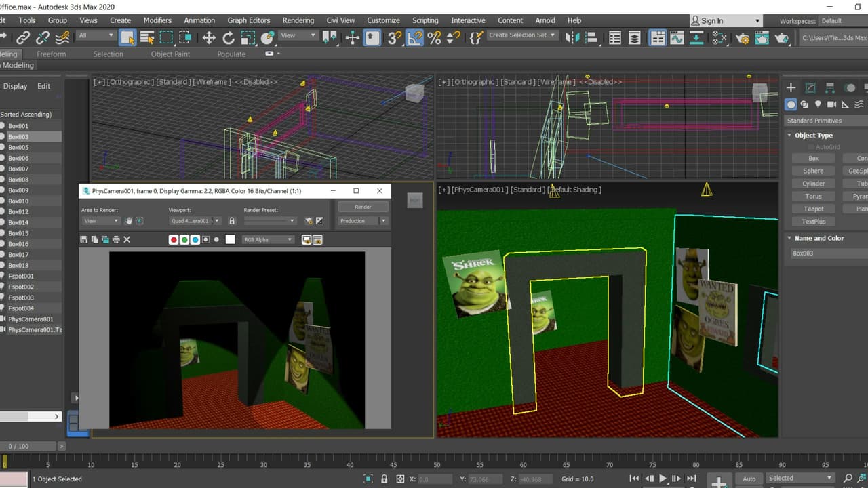This screenshot has height=488, width=868.
Task: Open the Arnold menu
Action: coord(545,20)
